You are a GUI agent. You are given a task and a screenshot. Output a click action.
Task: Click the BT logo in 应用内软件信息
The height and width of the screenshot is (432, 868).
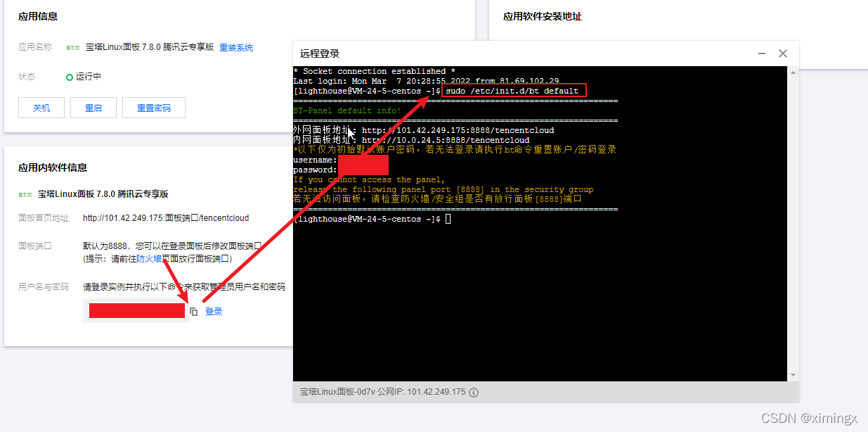[25, 194]
